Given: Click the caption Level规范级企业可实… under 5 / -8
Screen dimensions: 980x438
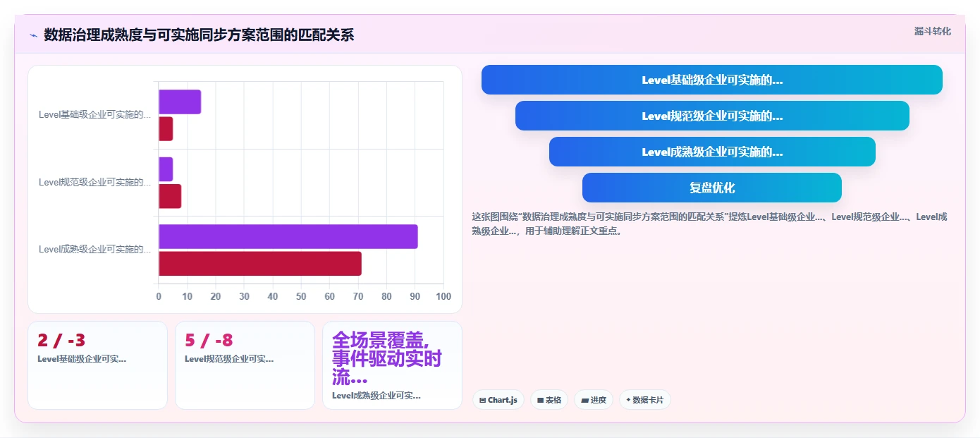Looking at the screenshot, I should [229, 359].
